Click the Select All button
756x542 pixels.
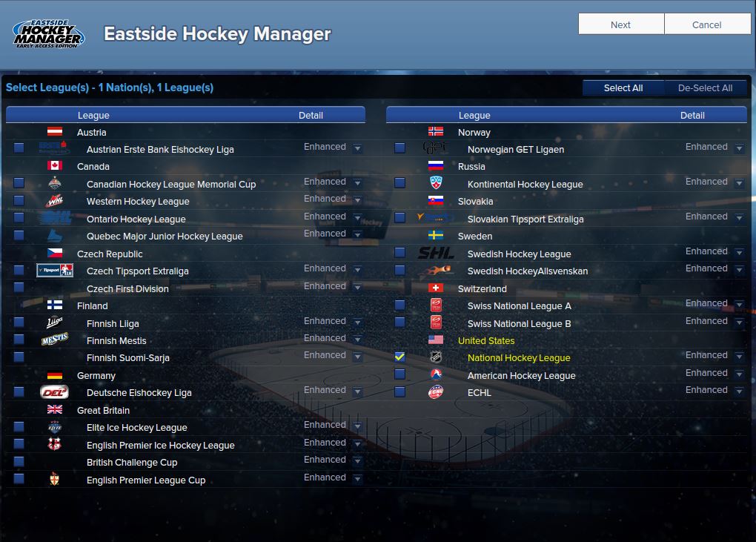click(623, 87)
